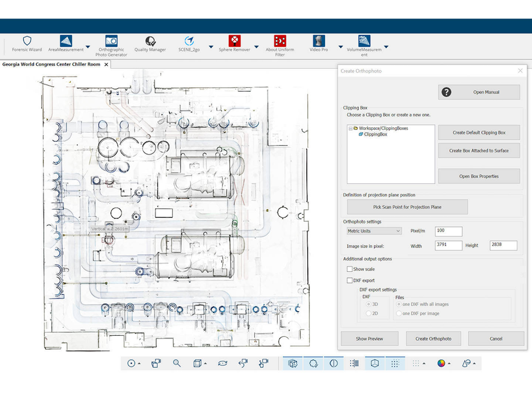Enable the Show scale checkbox
This screenshot has height=399, width=532.
pos(350,269)
